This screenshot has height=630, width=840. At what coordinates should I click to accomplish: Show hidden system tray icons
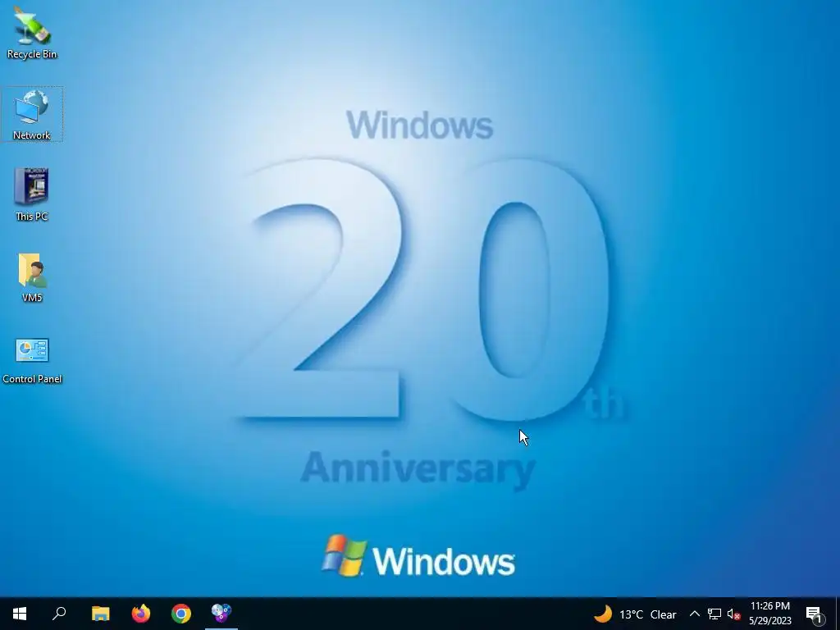coord(694,614)
